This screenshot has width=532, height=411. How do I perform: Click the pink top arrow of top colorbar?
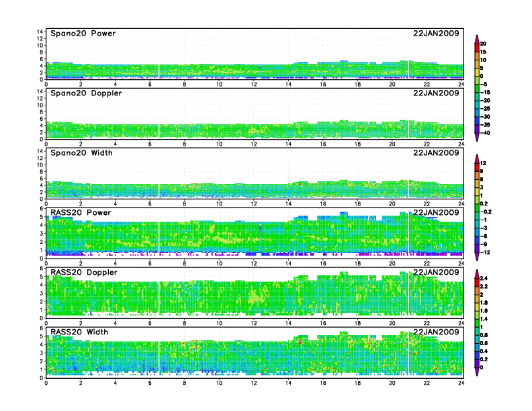pos(477,40)
